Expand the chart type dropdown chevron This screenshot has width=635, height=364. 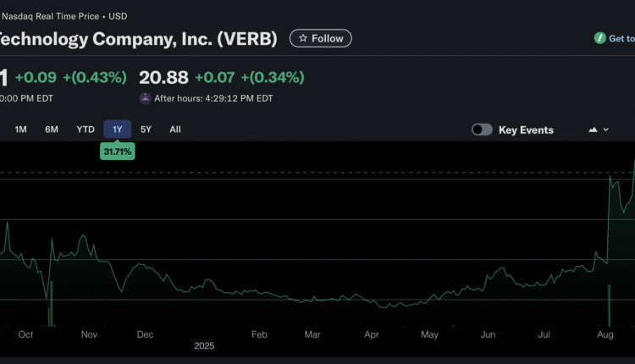(x=606, y=130)
